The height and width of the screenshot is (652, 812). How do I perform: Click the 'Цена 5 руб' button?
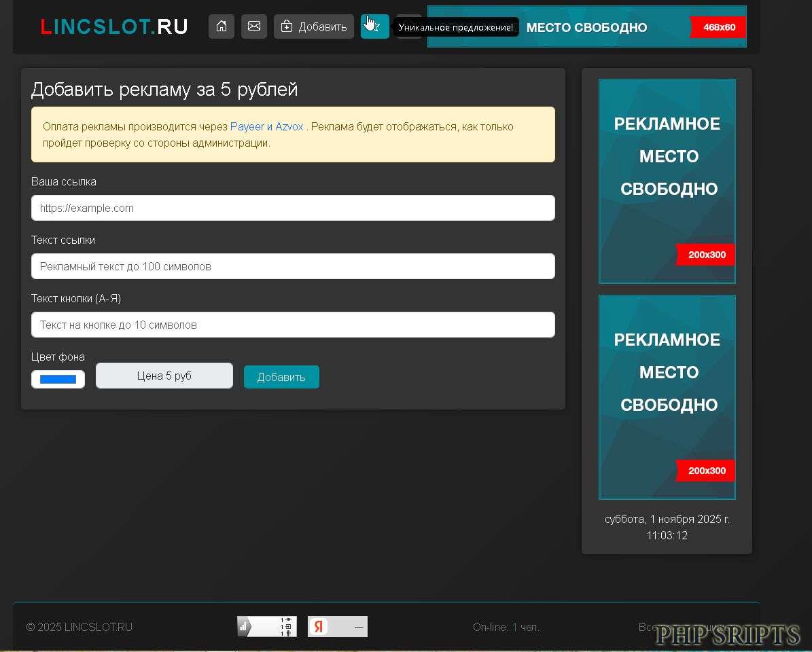164,375
